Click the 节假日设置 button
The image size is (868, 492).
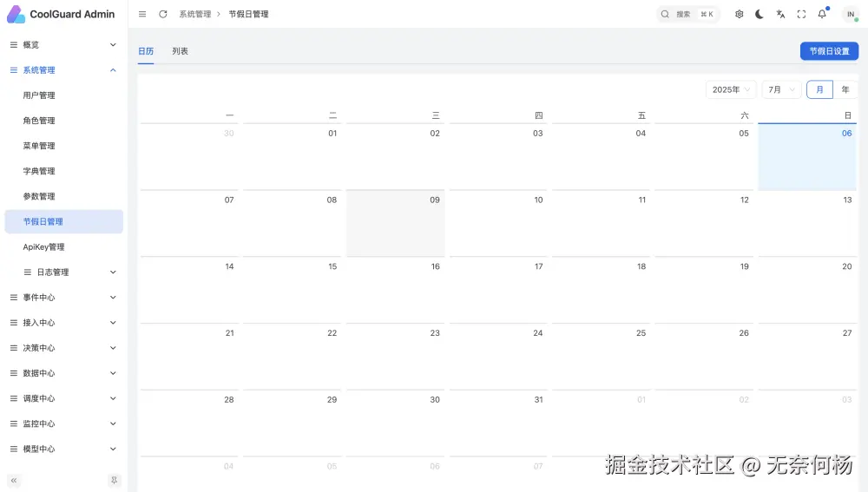[829, 51]
